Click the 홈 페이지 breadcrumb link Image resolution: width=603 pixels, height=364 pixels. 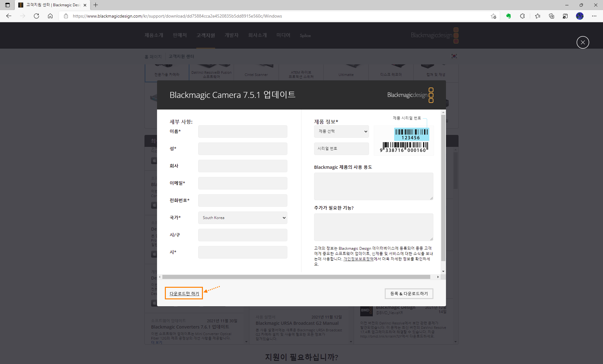(153, 56)
